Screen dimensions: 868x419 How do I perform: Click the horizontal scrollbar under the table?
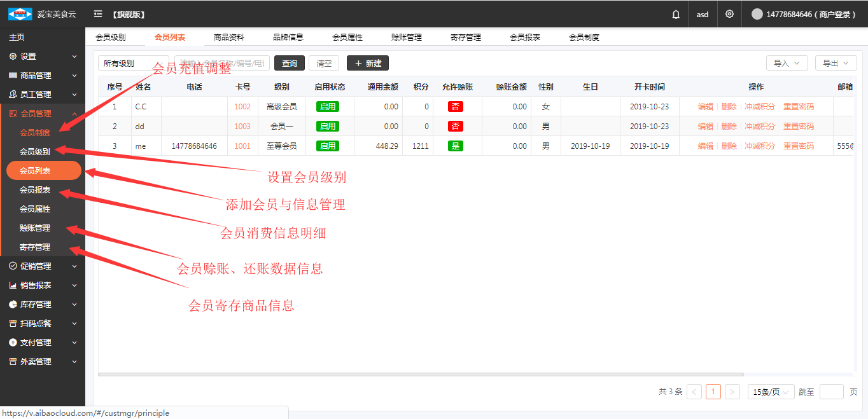point(420,374)
